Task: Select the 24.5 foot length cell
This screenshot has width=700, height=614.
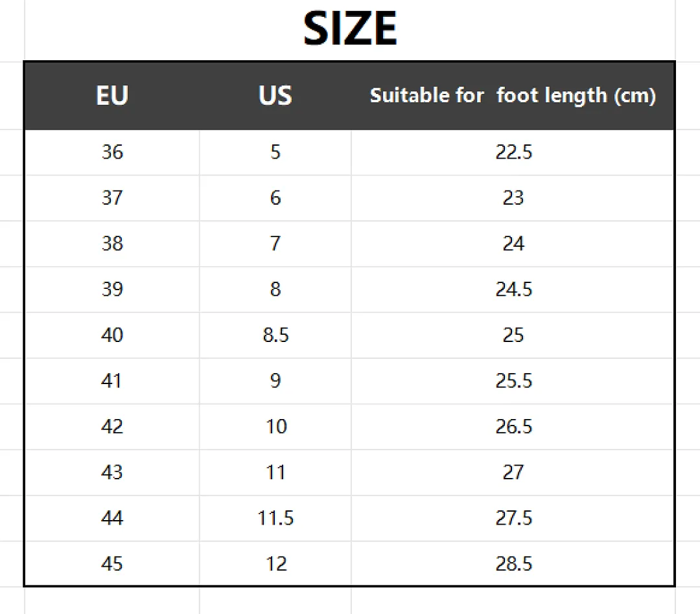Action: 513,290
